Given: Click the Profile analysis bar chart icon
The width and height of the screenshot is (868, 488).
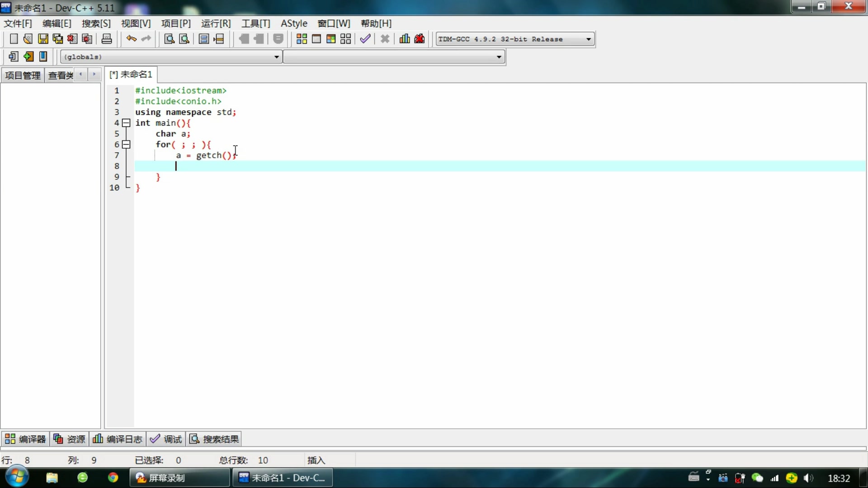Looking at the screenshot, I should (405, 39).
